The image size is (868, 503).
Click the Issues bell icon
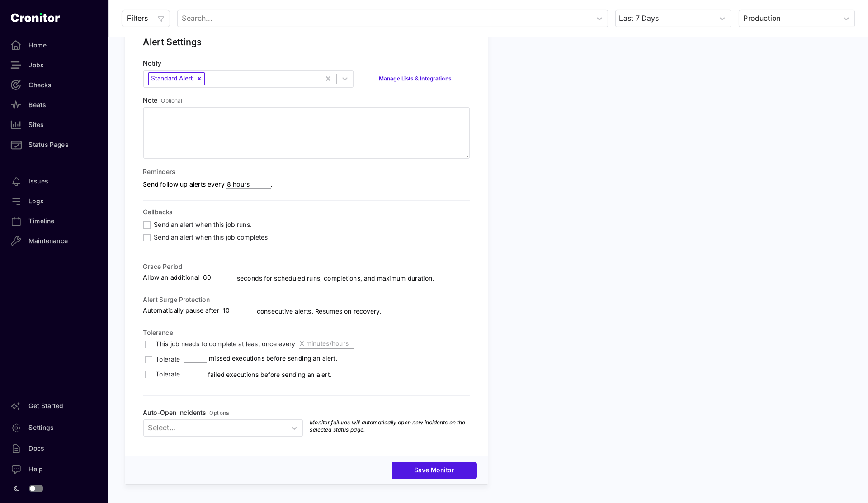16,181
